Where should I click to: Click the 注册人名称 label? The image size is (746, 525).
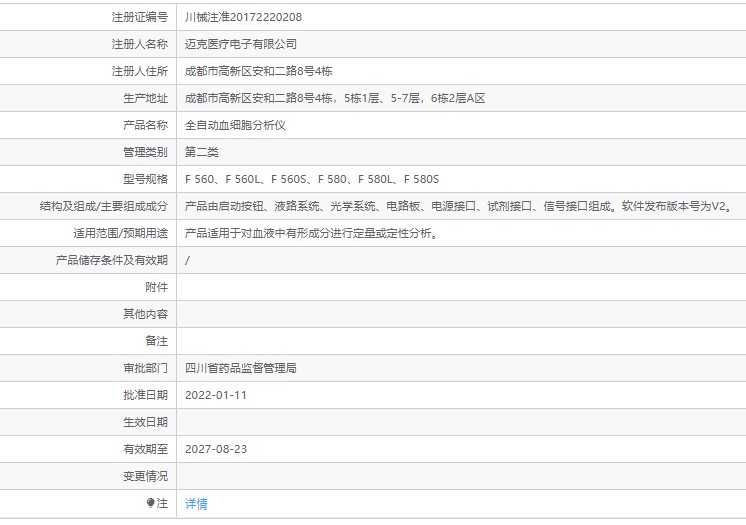(x=140, y=44)
